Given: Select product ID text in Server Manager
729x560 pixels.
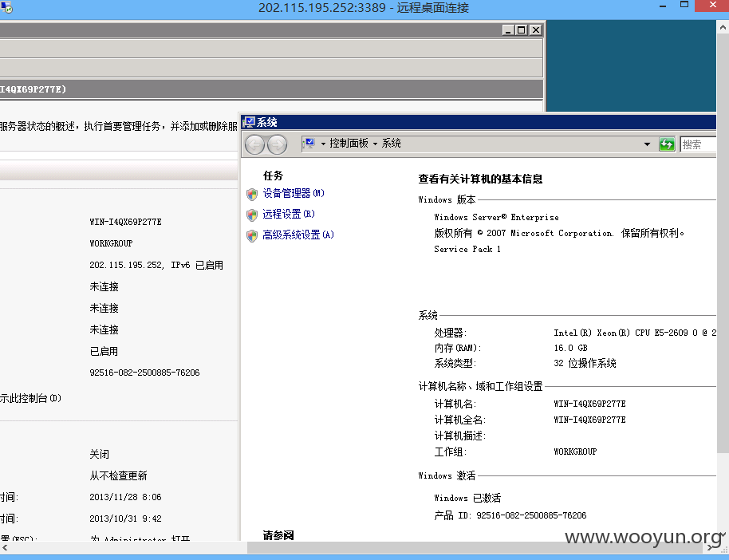Looking at the screenshot, I should point(144,373).
